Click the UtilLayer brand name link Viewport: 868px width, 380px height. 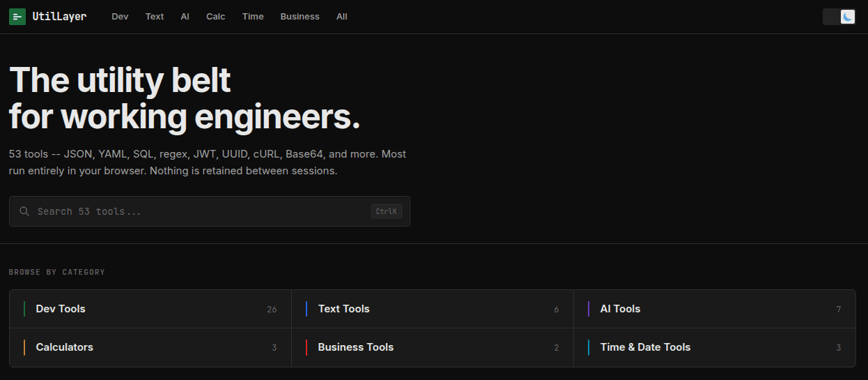[59, 17]
